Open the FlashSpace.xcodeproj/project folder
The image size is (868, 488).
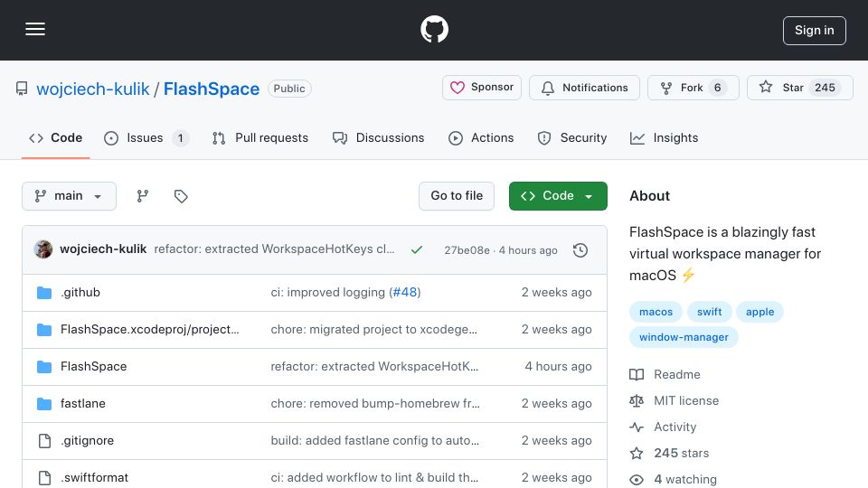150,329
